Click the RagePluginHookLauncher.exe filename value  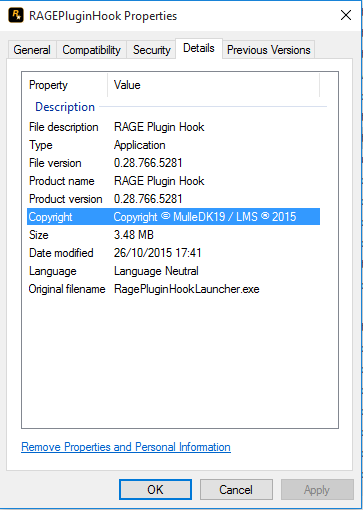pyautogui.click(x=187, y=289)
